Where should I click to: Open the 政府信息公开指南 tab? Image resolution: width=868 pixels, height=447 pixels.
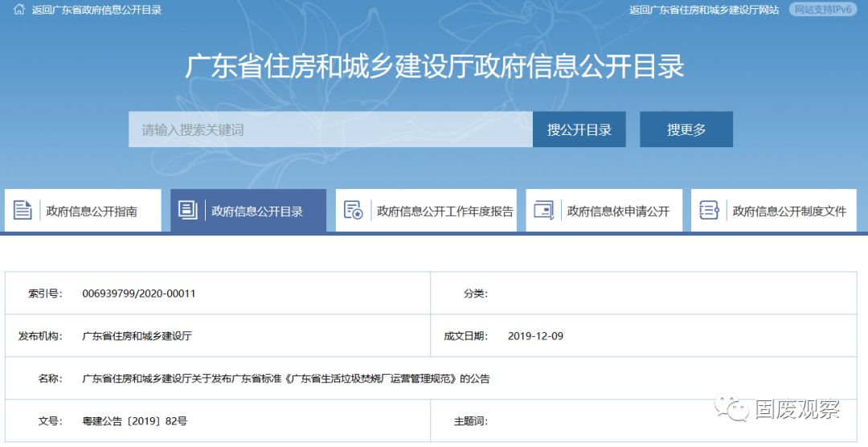(92, 211)
